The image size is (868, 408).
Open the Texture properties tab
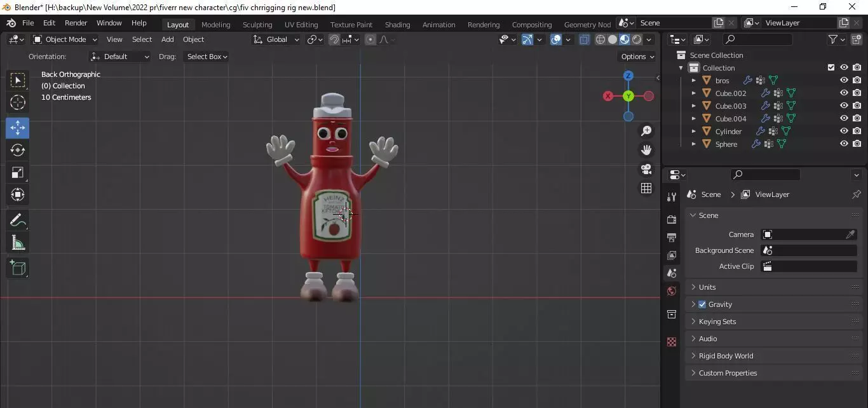[672, 342]
